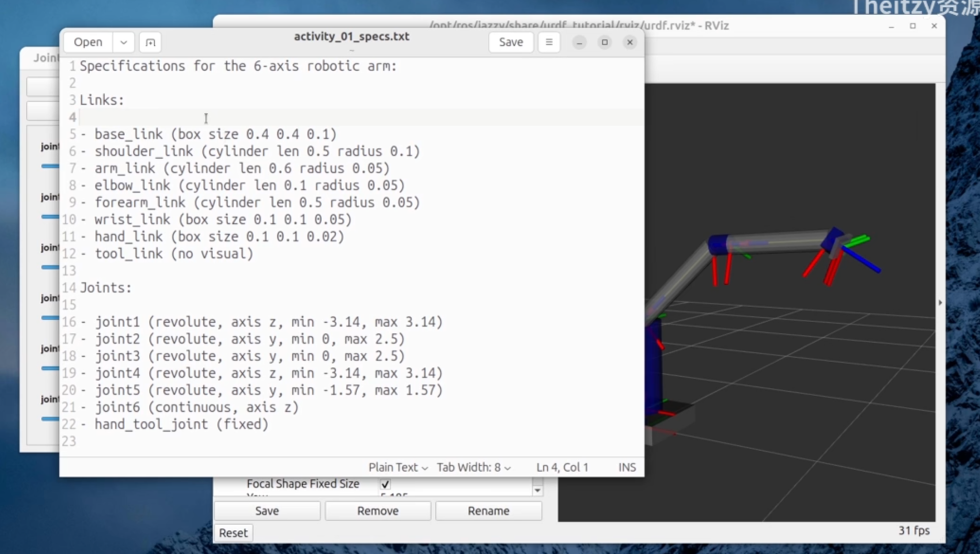Expand the collapsed RViz right side panel
This screenshot has width=980, height=554.
coord(940,302)
